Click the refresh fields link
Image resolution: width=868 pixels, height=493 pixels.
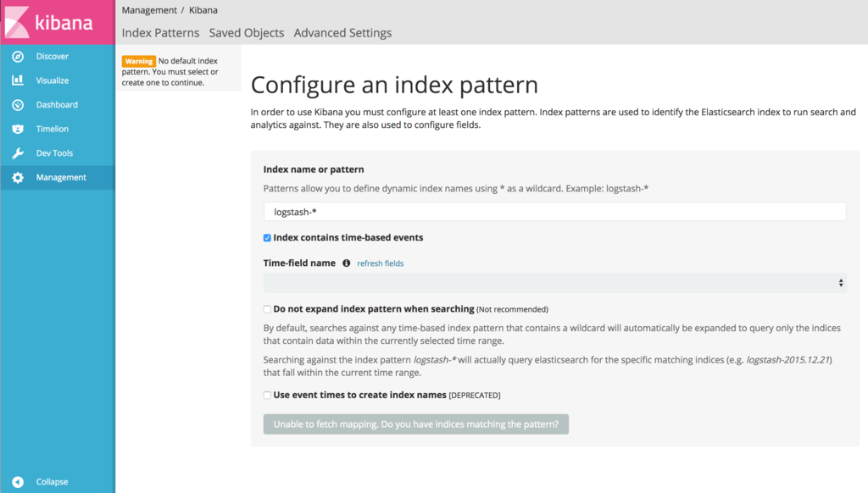[381, 263]
